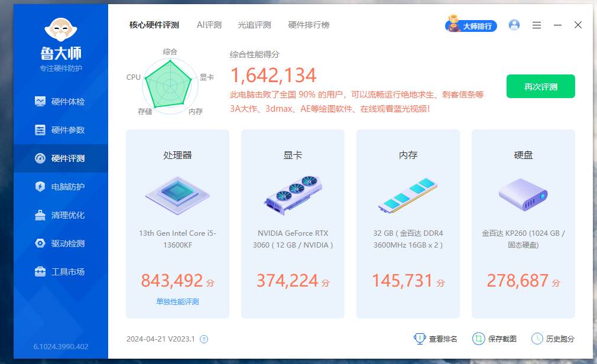Switch to the AI评测 tab

click(x=209, y=25)
